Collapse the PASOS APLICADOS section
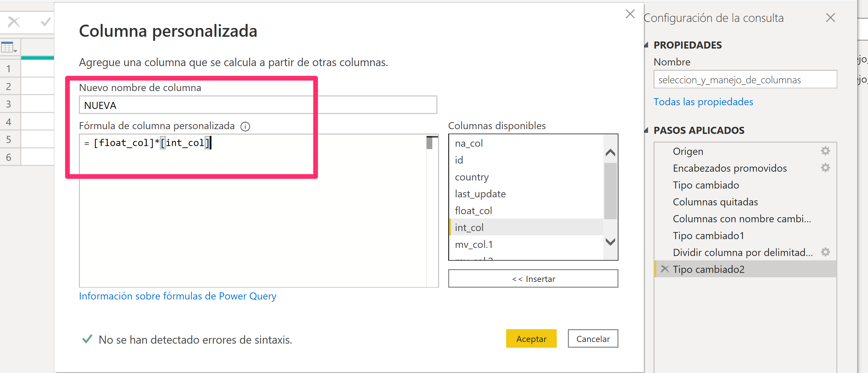Screen dimensions: 868x373 pos(646,130)
